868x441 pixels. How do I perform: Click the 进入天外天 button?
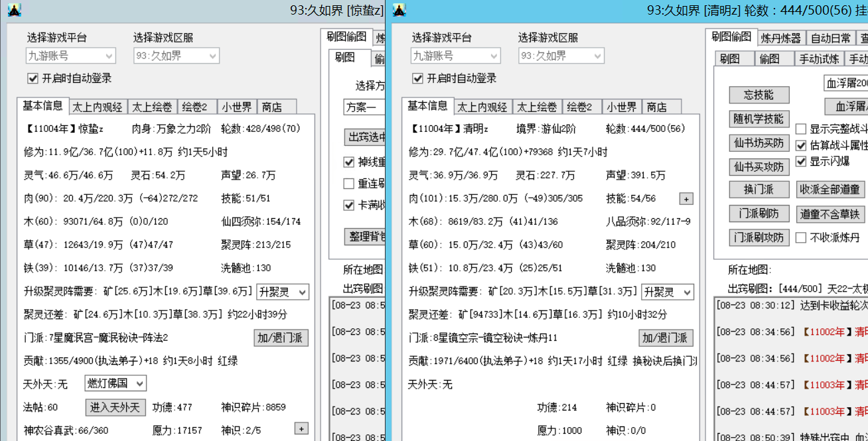tap(115, 407)
